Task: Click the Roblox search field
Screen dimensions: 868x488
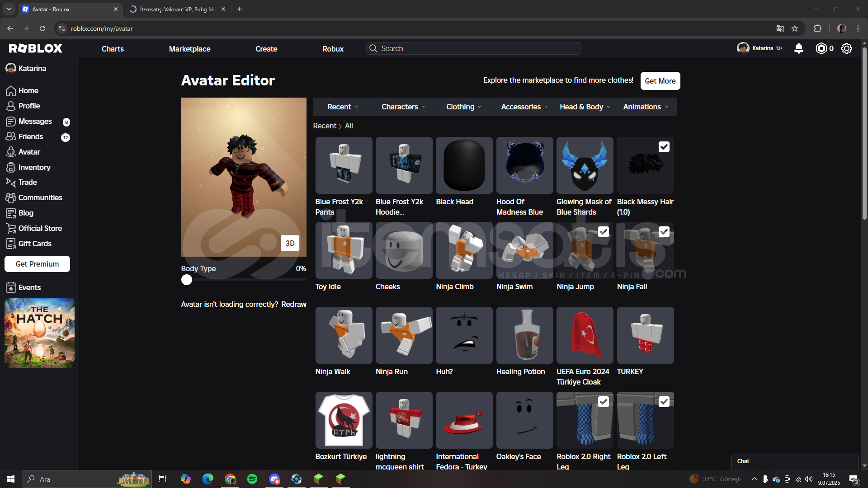Action: coord(473,48)
